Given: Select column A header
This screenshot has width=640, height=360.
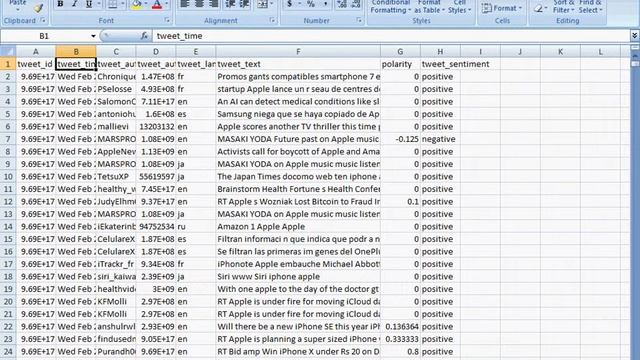Looking at the screenshot, I should 36,51.
